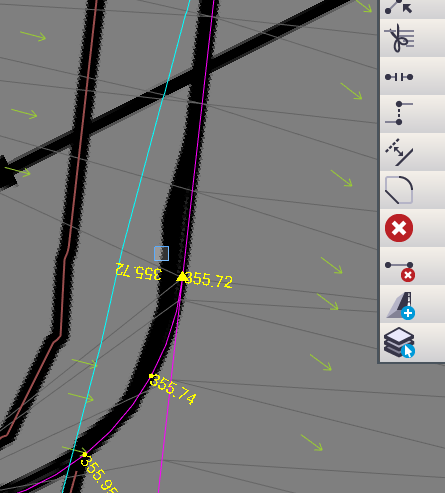445x493 pixels.
Task: Select the 355.72 label beside triangle
Action: pos(209,280)
